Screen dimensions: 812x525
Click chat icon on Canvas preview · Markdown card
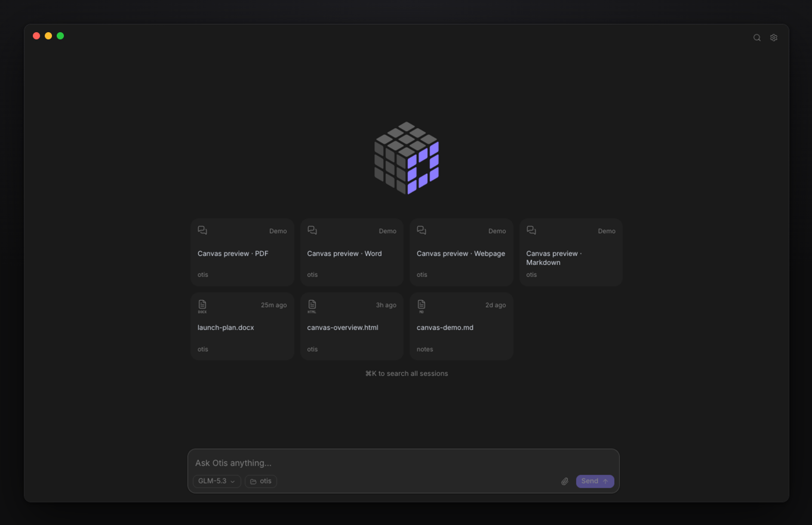(x=531, y=230)
